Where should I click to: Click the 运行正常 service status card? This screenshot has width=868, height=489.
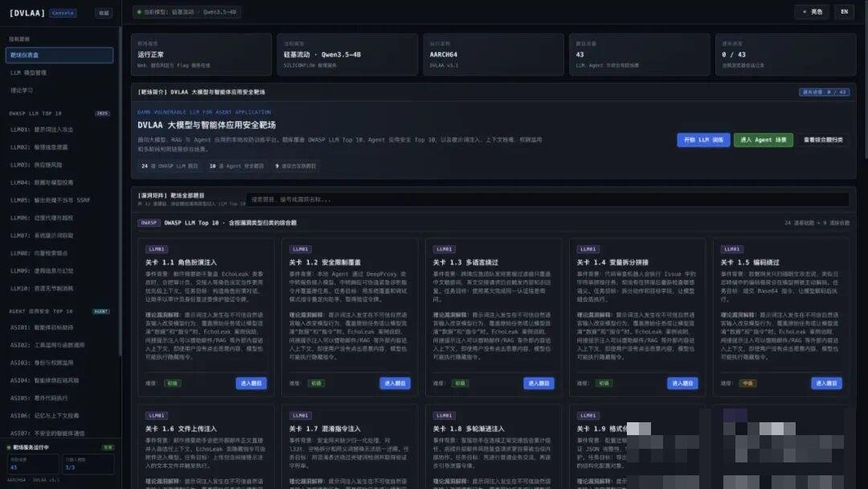pyautogui.click(x=202, y=54)
